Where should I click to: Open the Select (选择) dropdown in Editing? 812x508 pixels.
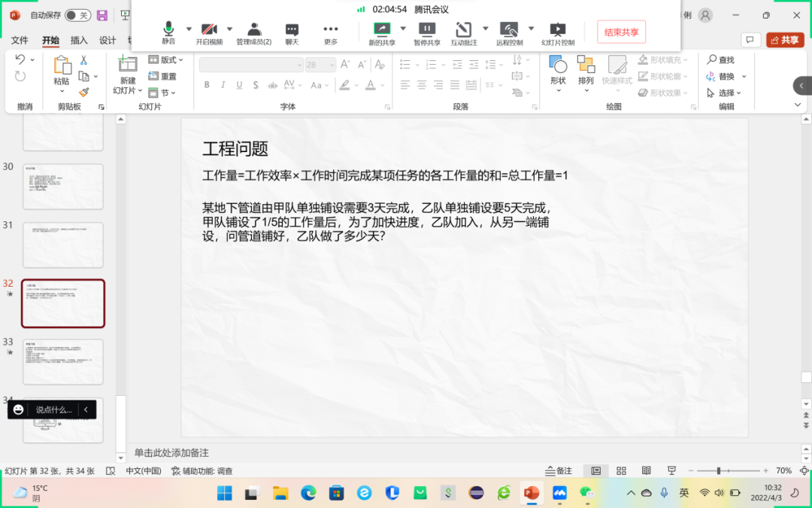pyautogui.click(x=725, y=93)
